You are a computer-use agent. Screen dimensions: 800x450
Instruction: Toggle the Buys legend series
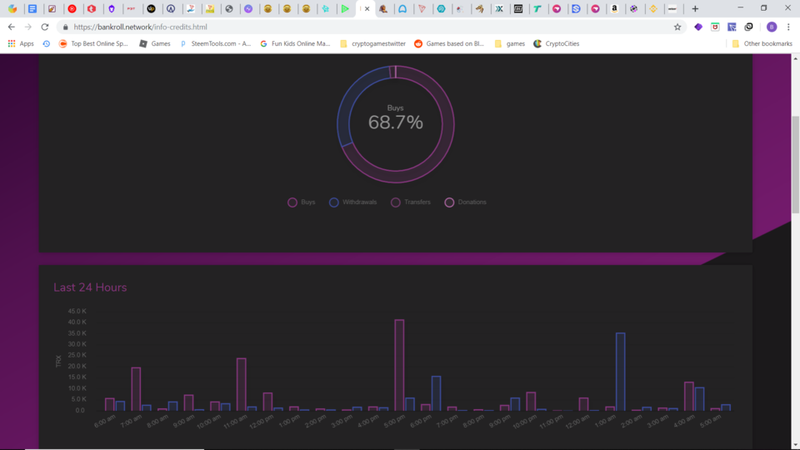[302, 203]
